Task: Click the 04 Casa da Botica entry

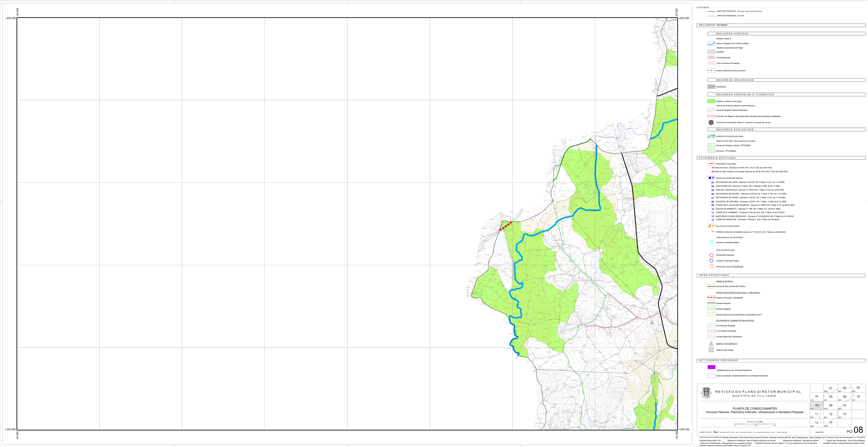Action: pyautogui.click(x=746, y=186)
